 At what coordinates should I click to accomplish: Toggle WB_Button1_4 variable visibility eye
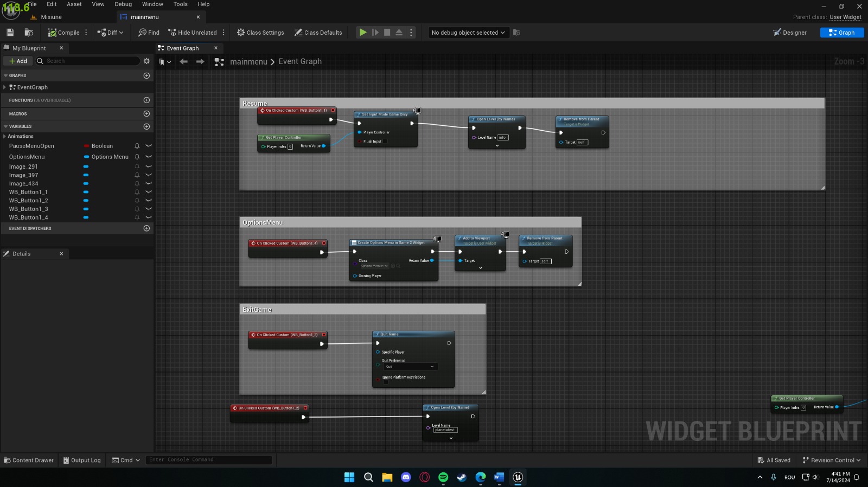coord(149,217)
